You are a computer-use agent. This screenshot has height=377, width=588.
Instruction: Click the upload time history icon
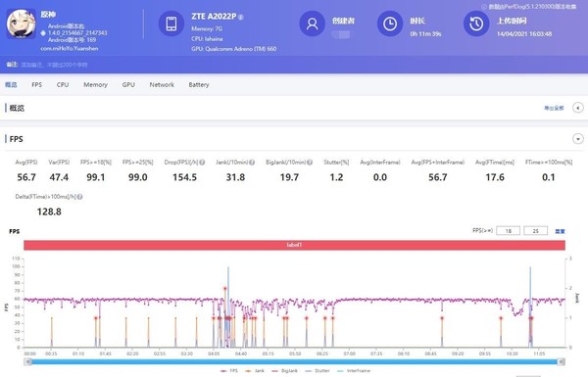pos(476,24)
